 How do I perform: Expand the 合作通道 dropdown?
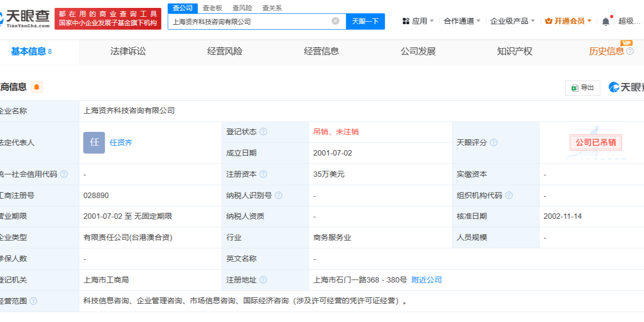click(462, 21)
